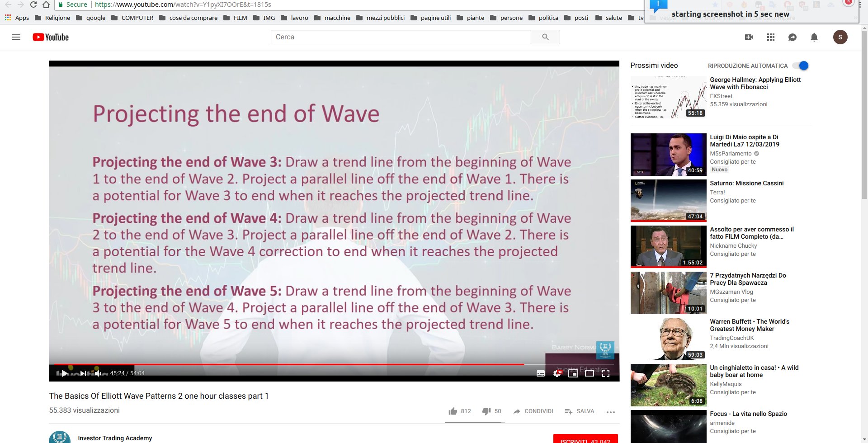Click the search magnifier button
The width and height of the screenshot is (868, 443).
(545, 37)
